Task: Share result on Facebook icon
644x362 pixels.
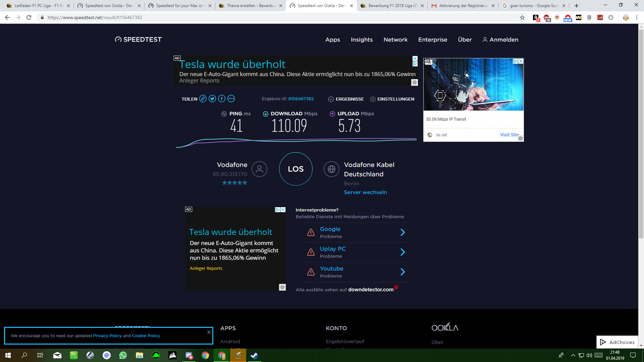Action: (221, 99)
